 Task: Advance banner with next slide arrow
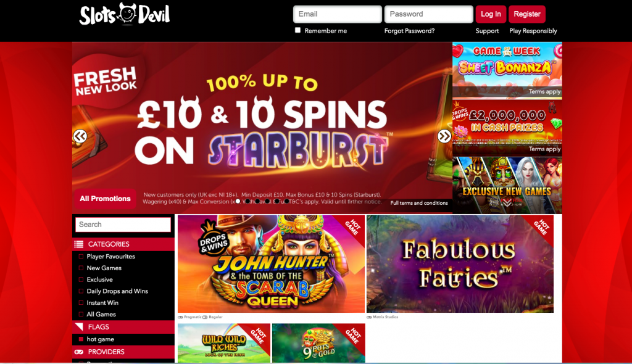(x=444, y=136)
